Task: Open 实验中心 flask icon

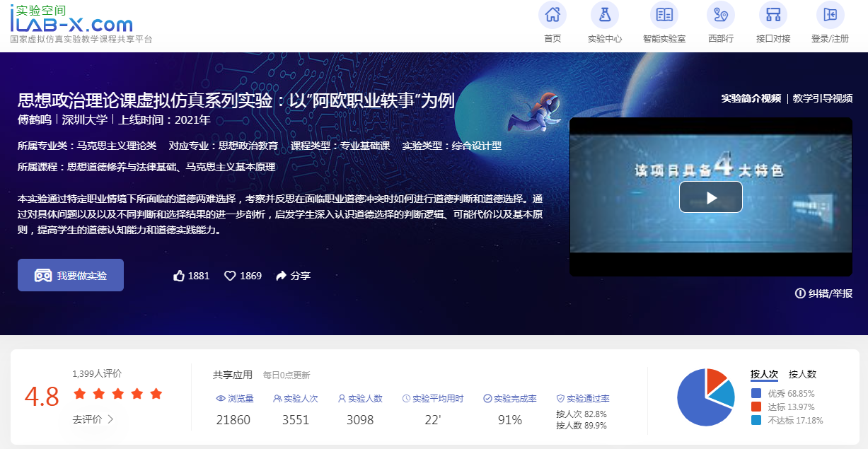Action: pos(604,15)
